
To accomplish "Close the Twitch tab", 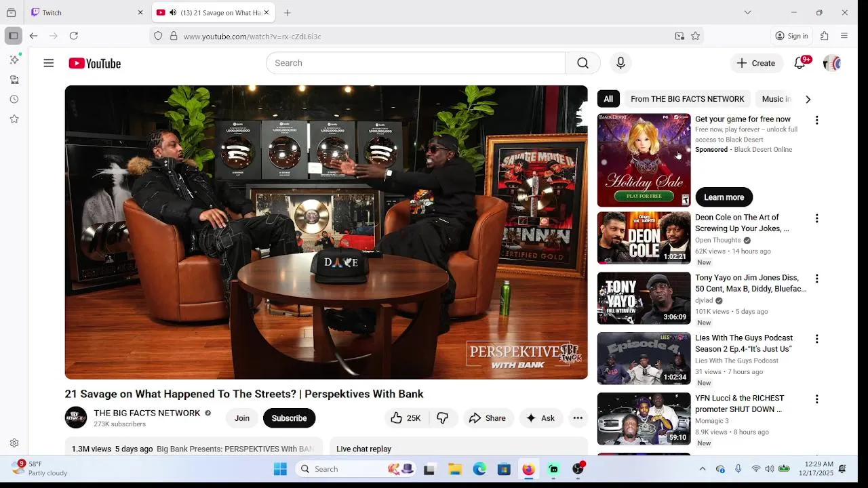I will coord(140,12).
